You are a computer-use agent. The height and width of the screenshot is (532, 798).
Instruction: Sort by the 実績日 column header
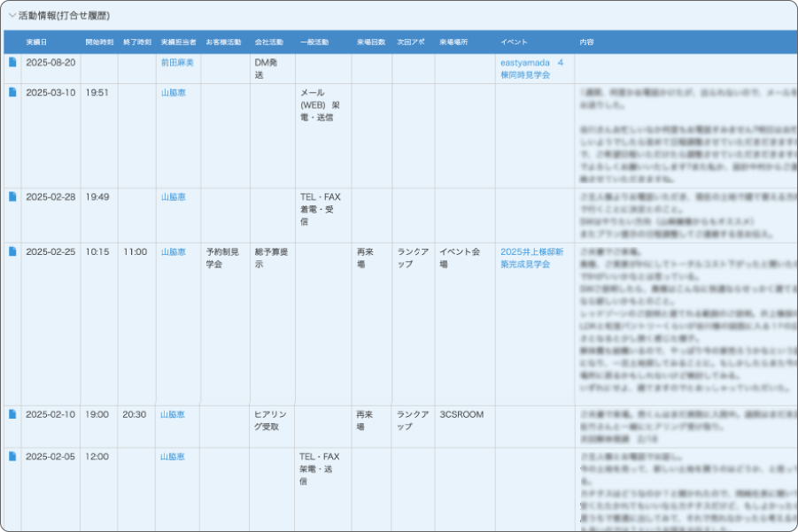pyautogui.click(x=36, y=42)
